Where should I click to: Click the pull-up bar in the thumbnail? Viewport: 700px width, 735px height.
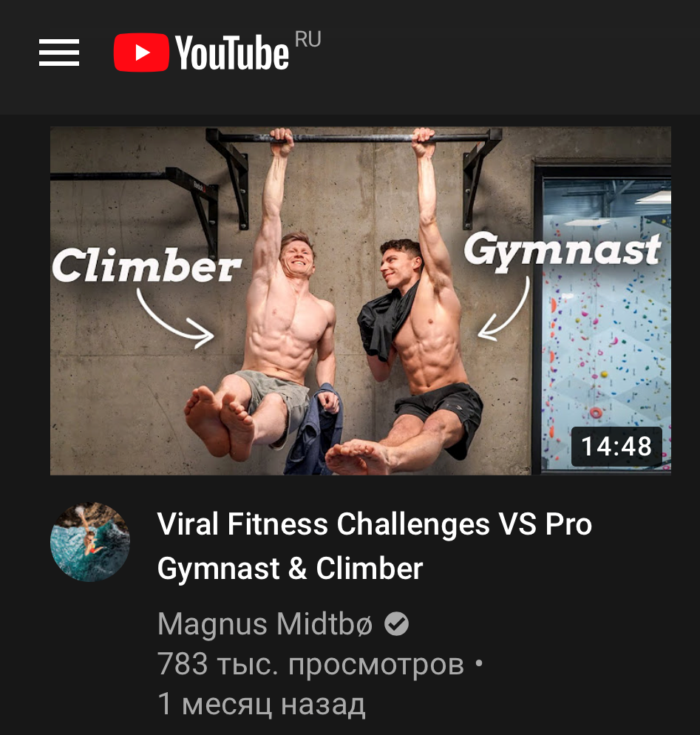(x=354, y=136)
